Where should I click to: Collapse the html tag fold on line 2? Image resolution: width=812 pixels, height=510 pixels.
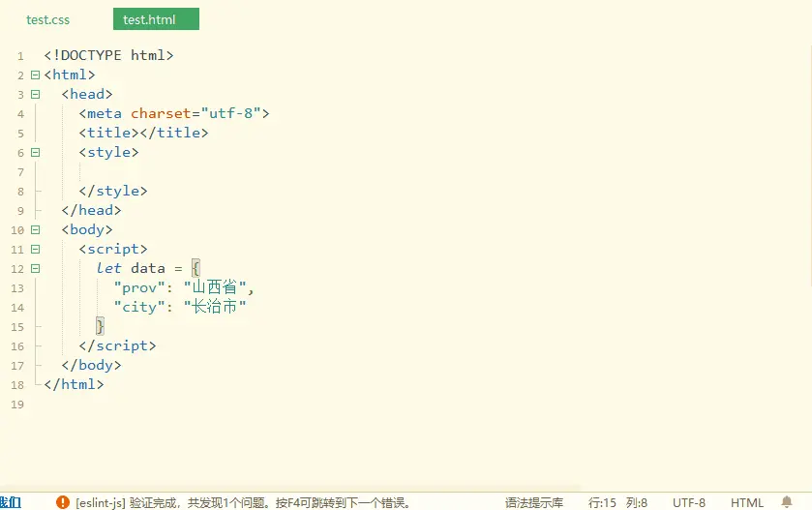point(36,75)
